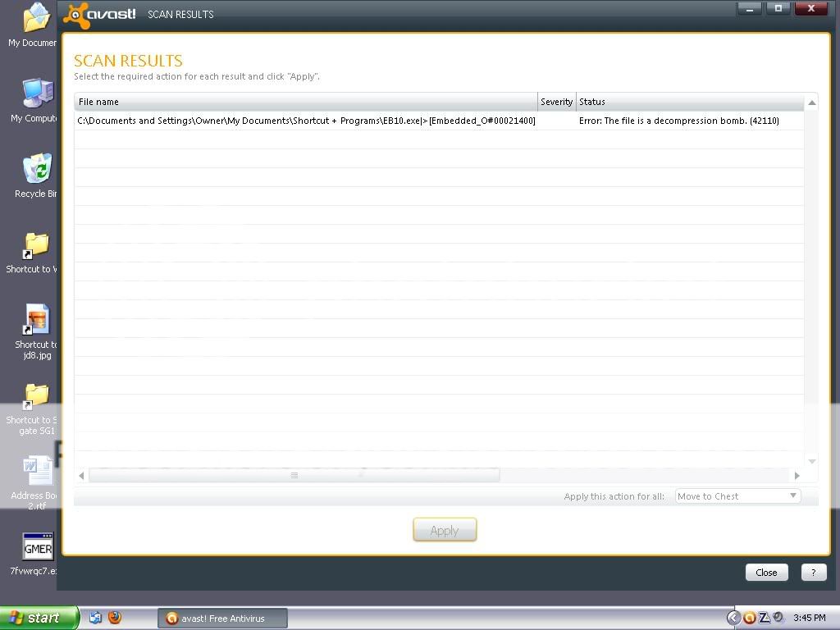Sort results by Severity column header
The height and width of the screenshot is (630, 840).
[557, 102]
